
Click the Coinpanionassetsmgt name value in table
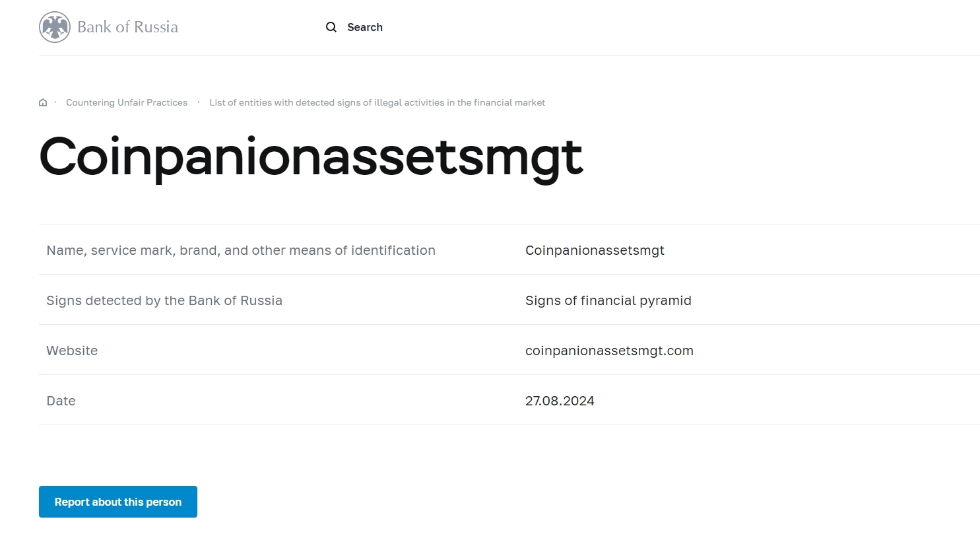tap(595, 250)
